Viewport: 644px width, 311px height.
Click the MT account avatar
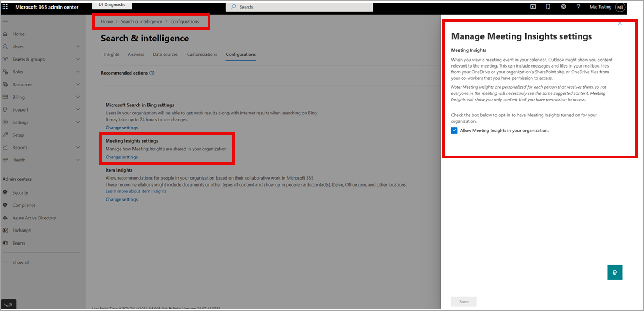(620, 7)
